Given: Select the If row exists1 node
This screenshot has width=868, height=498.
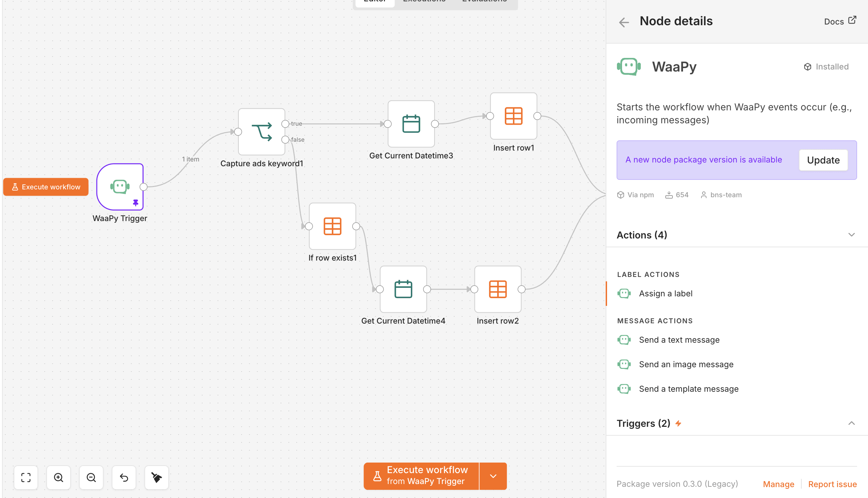Looking at the screenshot, I should 332,226.
